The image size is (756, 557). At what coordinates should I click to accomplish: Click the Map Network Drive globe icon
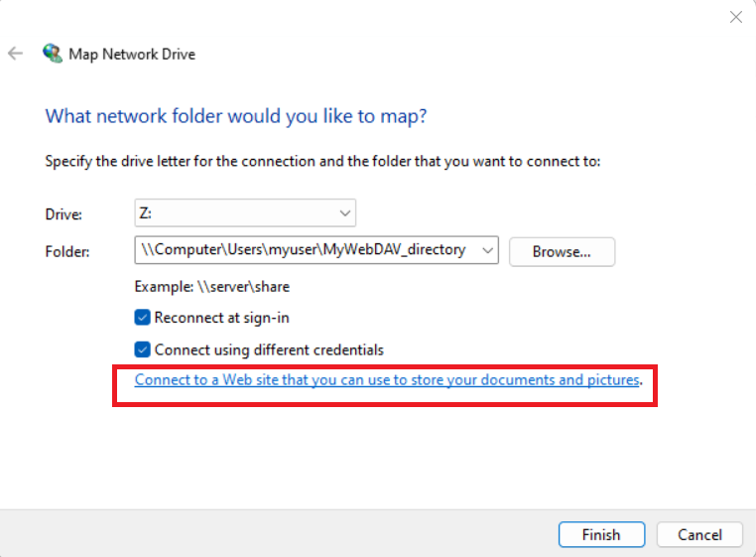coord(52,54)
